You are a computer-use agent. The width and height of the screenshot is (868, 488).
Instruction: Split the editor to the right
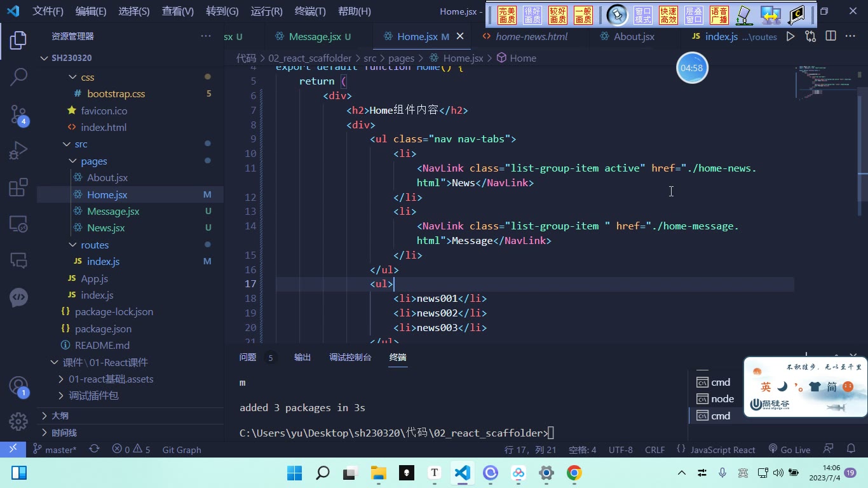point(831,37)
